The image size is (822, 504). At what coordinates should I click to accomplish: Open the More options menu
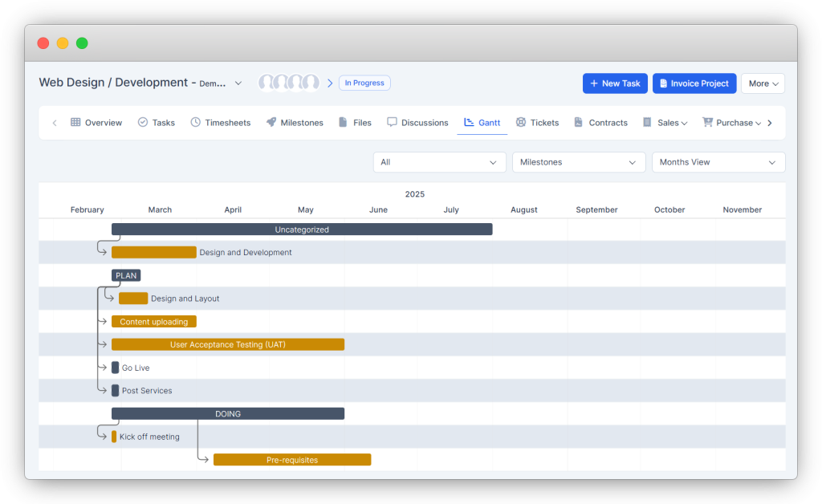(762, 83)
